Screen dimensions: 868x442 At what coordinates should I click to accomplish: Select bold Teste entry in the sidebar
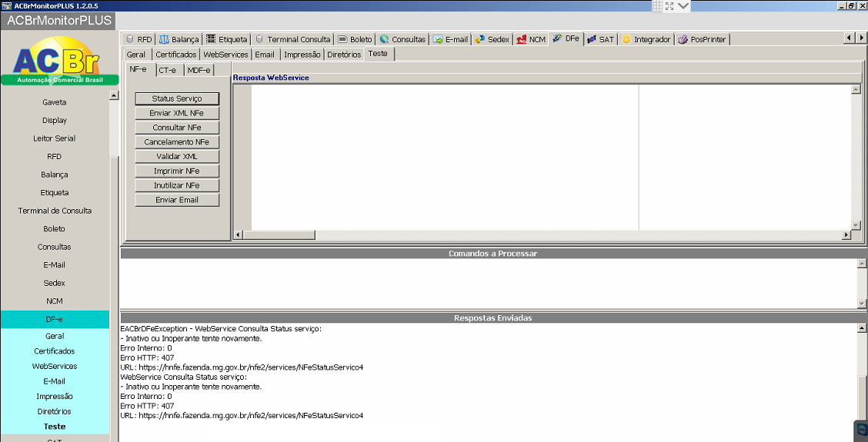(54, 427)
